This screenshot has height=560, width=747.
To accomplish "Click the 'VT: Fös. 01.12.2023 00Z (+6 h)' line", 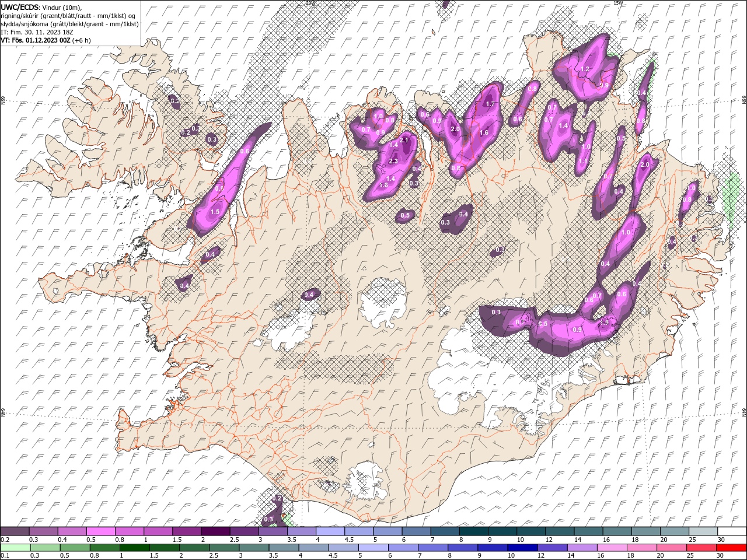I will (x=46, y=40).
